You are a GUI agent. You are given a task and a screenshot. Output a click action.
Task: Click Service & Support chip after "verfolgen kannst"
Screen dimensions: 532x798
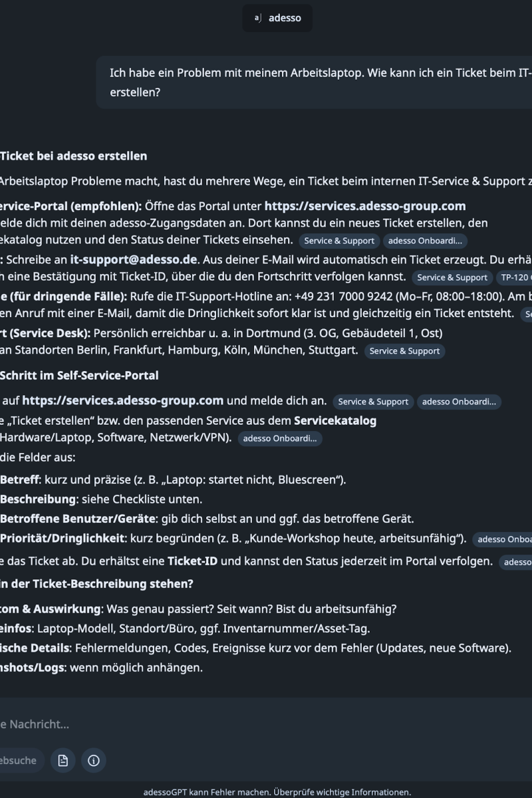click(452, 277)
